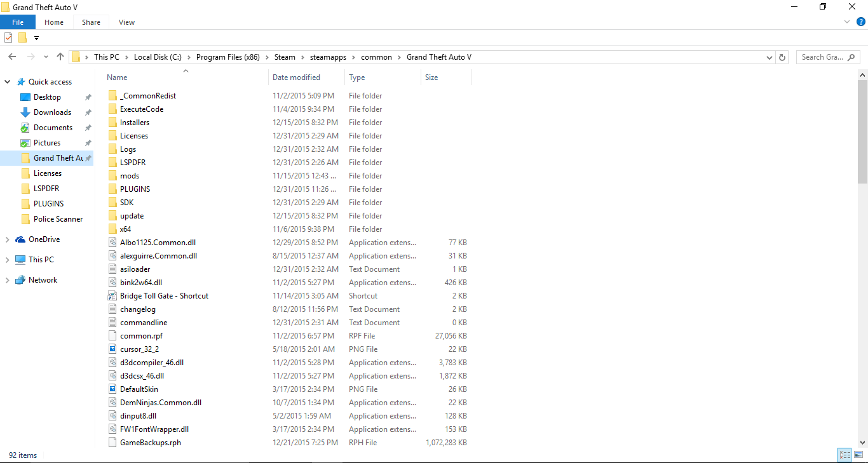Screen dimensions: 868x463
Task: Select the DefaultSkin PNG file icon
Action: (x=112, y=389)
